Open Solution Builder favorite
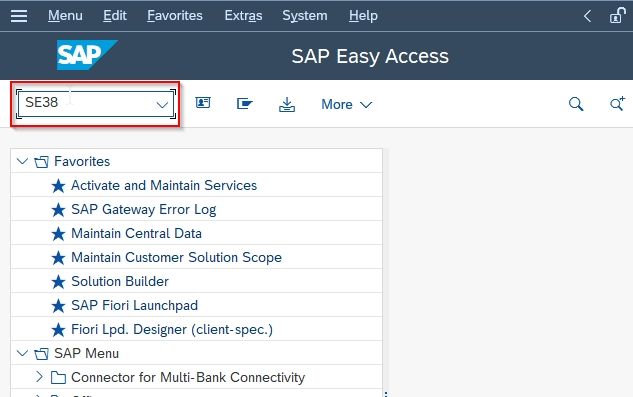The image size is (633, 397). (120, 281)
